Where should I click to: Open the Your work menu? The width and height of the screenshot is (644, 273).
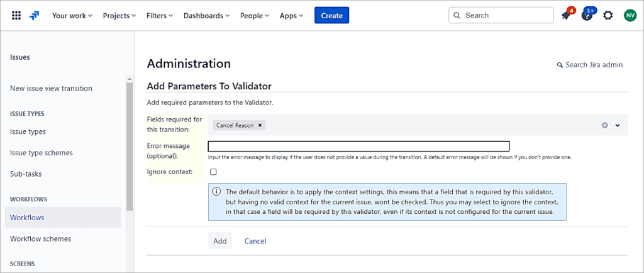point(72,16)
